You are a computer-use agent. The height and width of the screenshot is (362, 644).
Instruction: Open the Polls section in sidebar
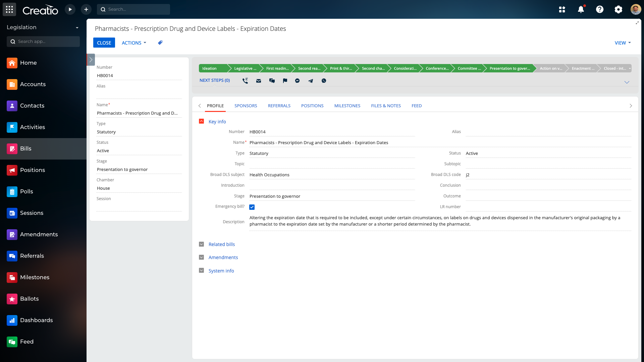(26, 192)
